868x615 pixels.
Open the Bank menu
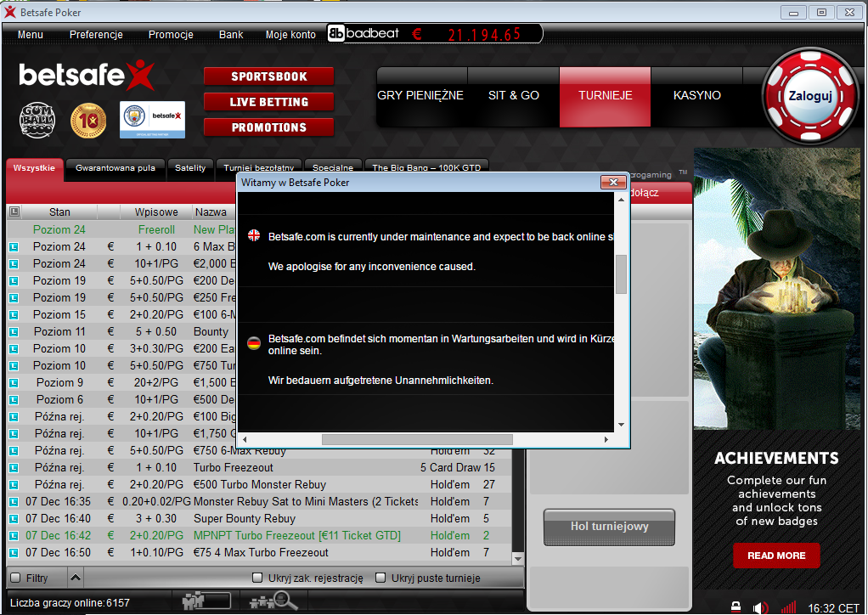click(231, 34)
